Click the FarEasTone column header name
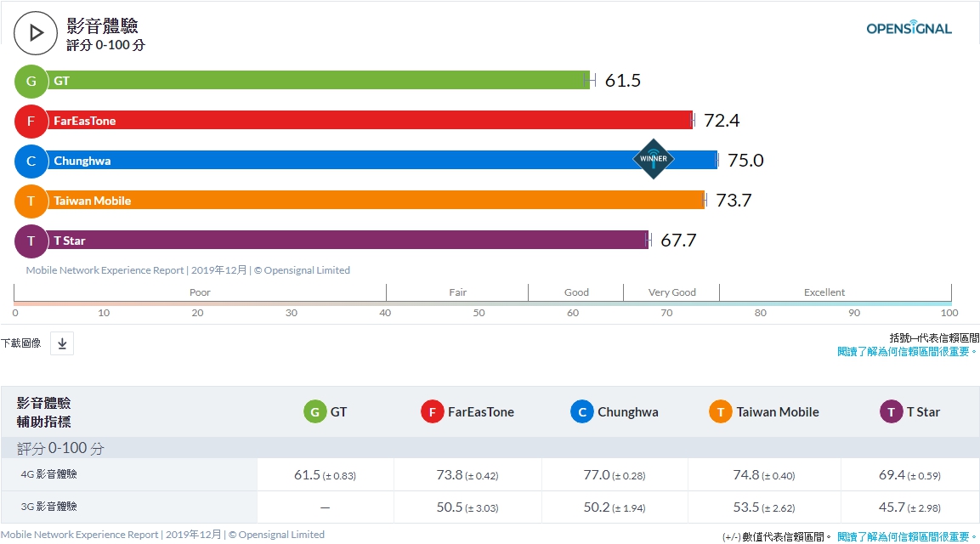Screen dimensions: 980x544 480,412
